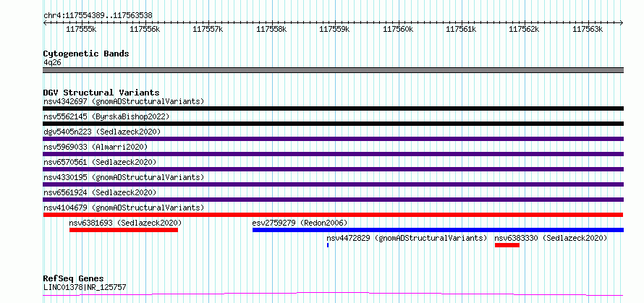The image size is (644, 303).
Task: Open variant label nsv6381693 (Sedlazeck2020)
Action: (x=125, y=223)
